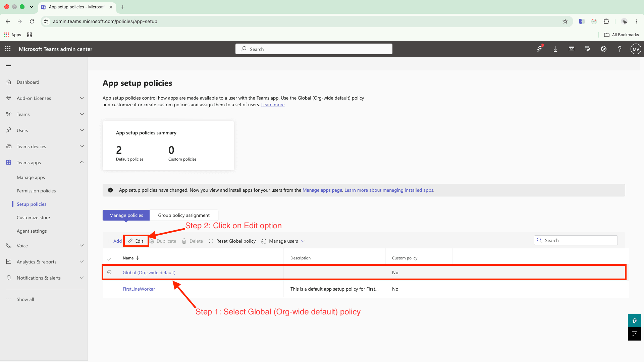Open the Chrome three-dot menu
The image size is (644, 362).
click(636, 21)
